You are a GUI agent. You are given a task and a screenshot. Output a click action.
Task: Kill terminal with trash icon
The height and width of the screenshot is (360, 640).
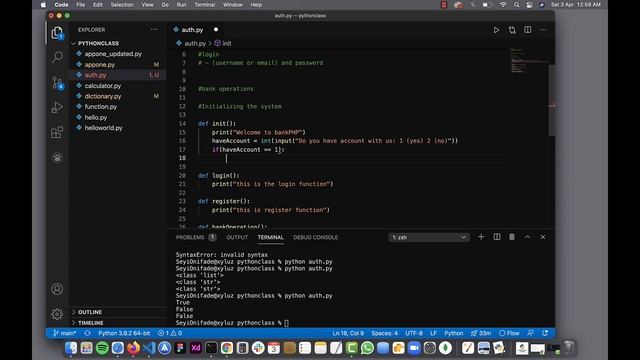(512, 237)
